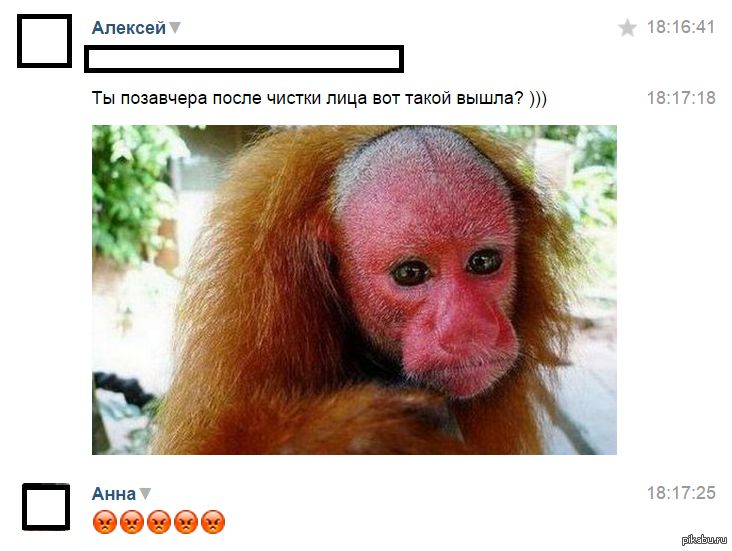The image size is (732, 551).
Task: Click the last angry emoji
Action: pos(213,522)
